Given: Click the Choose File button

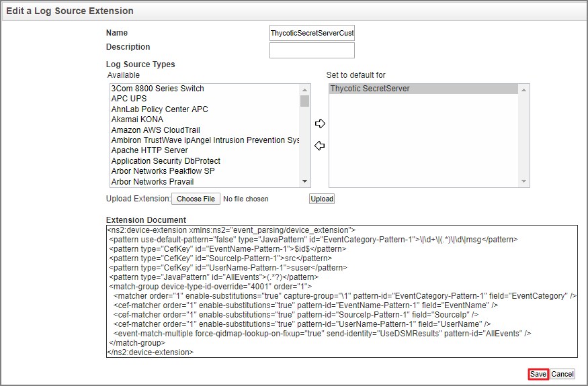Looking at the screenshot, I should pyautogui.click(x=196, y=199).
